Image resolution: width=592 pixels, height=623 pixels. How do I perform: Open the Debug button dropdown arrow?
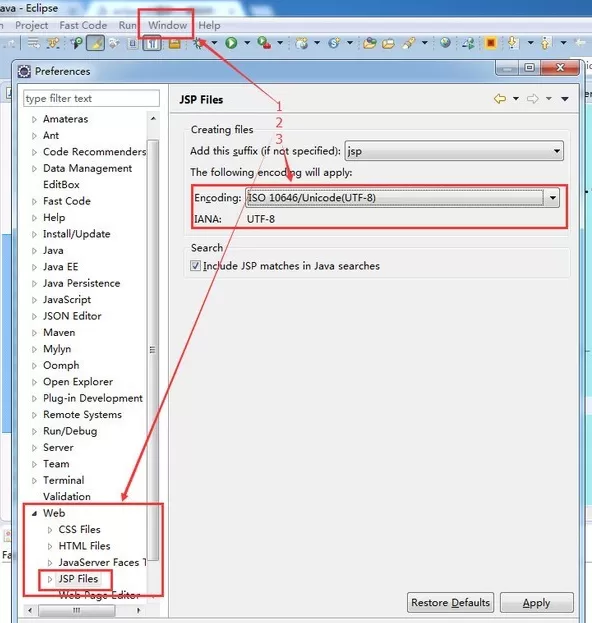[x=215, y=43]
